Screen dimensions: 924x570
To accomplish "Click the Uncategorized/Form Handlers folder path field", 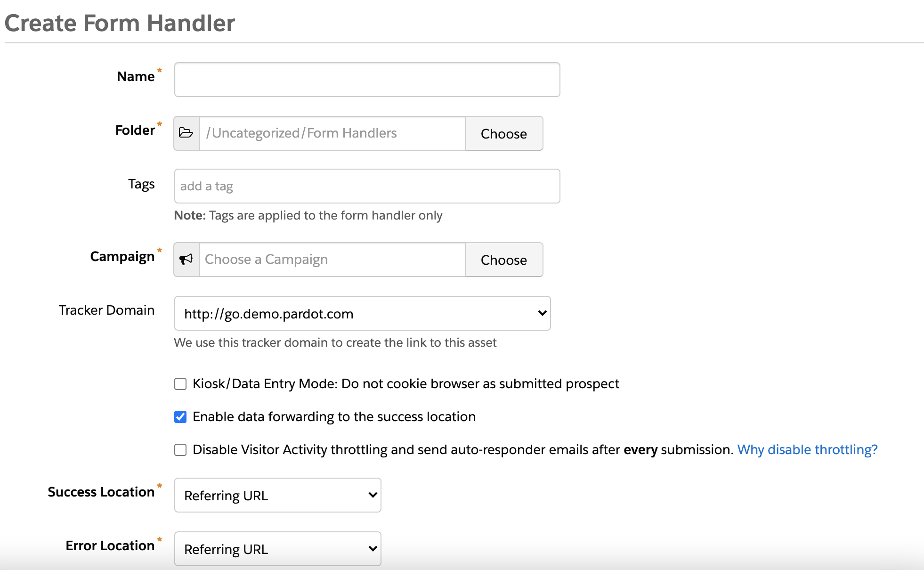I will pyautogui.click(x=332, y=133).
